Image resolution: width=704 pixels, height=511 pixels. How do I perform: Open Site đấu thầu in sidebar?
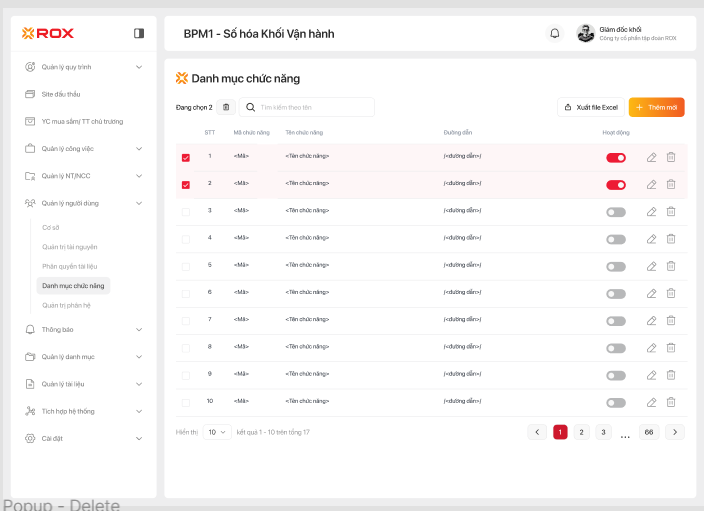[x=60, y=94]
